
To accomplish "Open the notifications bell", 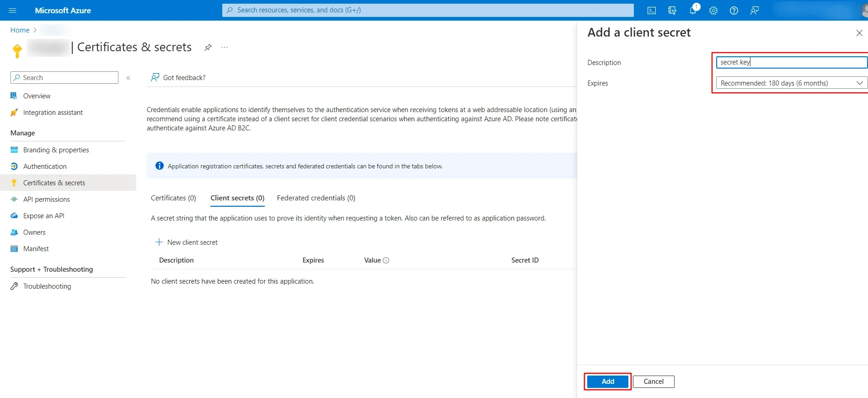I will [693, 11].
